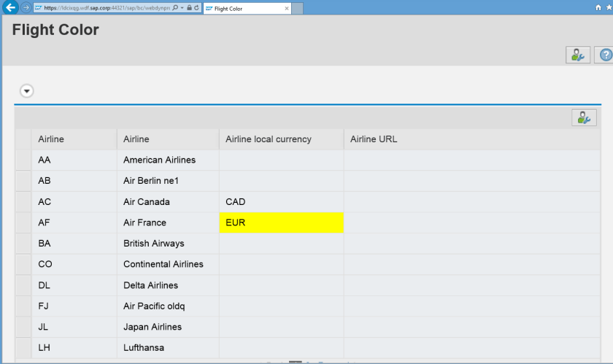Select the row selector for BA
This screenshot has width=613, height=364.
23,243
